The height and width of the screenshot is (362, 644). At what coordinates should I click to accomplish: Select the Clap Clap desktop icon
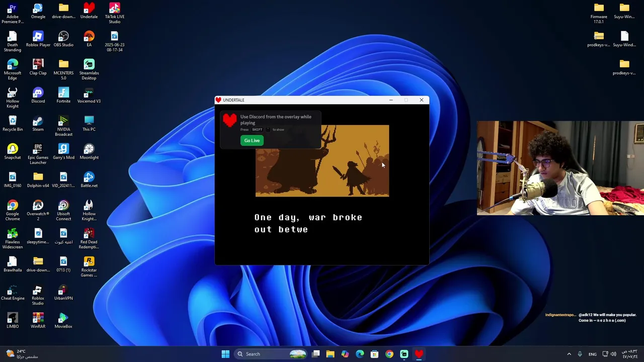click(38, 67)
